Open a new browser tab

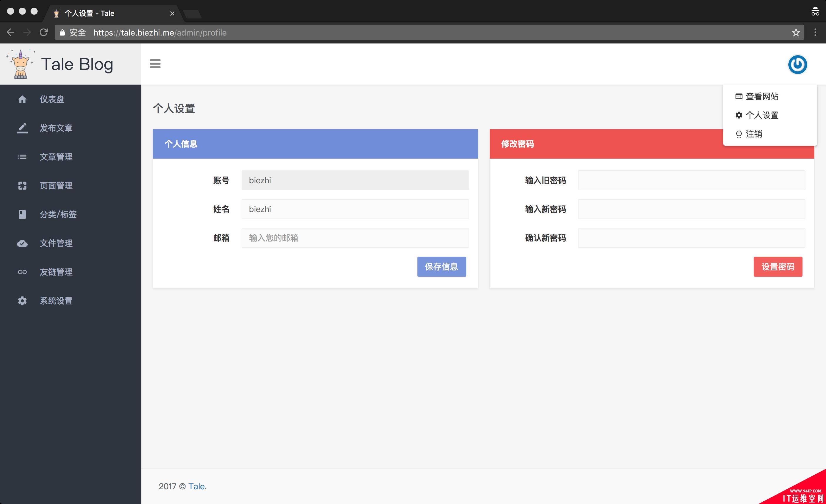click(x=193, y=14)
